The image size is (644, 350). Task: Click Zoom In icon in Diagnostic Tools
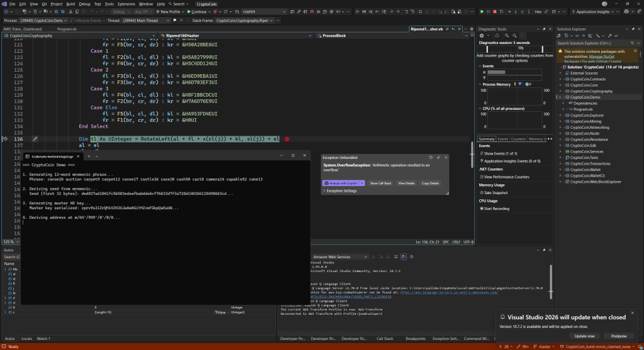point(507,36)
